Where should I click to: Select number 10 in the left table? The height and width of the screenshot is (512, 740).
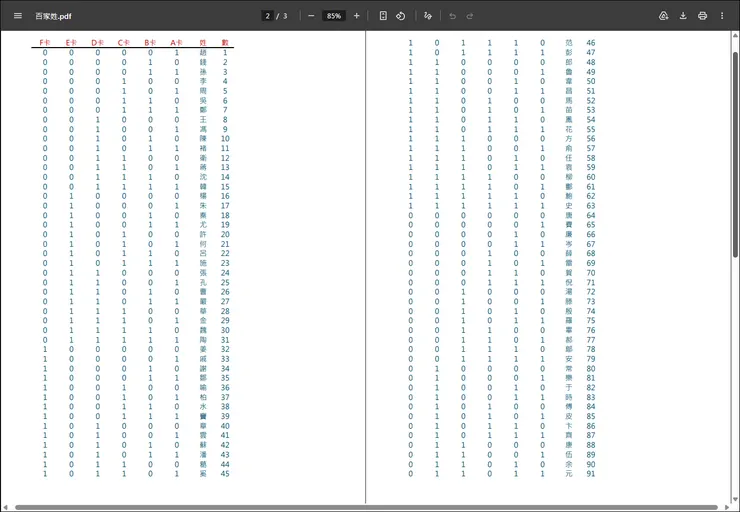[x=225, y=139]
